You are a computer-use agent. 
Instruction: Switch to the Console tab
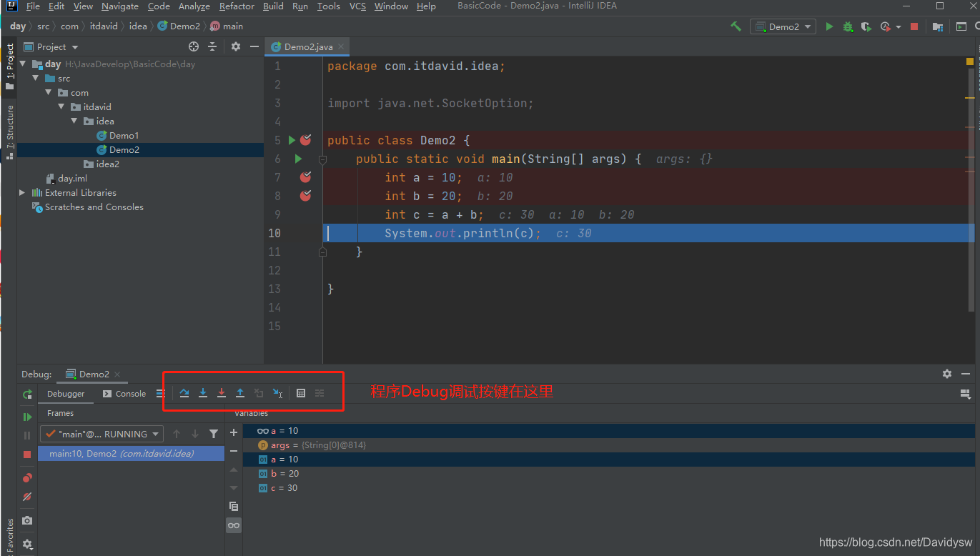(124, 394)
